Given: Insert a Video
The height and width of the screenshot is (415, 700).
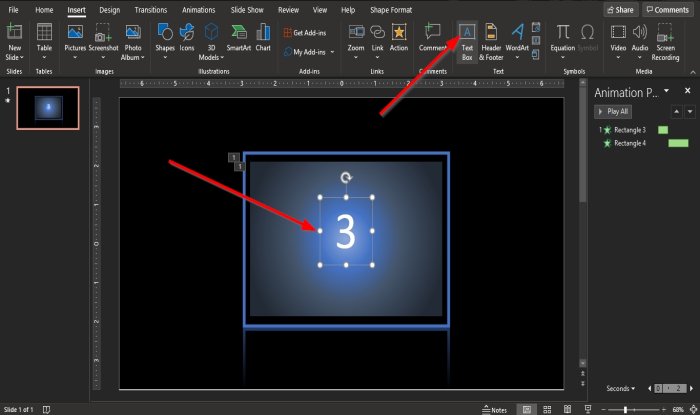Looking at the screenshot, I should [618, 42].
